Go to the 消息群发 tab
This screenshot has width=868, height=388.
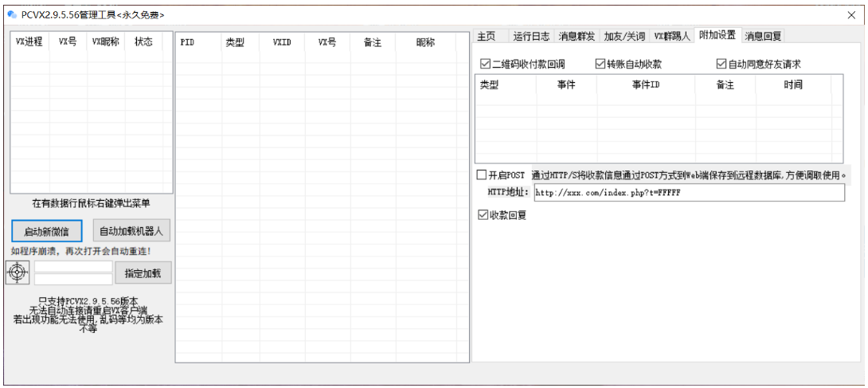pos(577,36)
